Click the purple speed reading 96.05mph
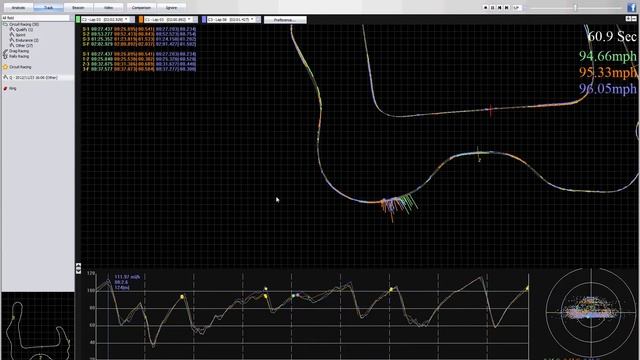Viewport: 640px width, 360px height. click(x=607, y=89)
